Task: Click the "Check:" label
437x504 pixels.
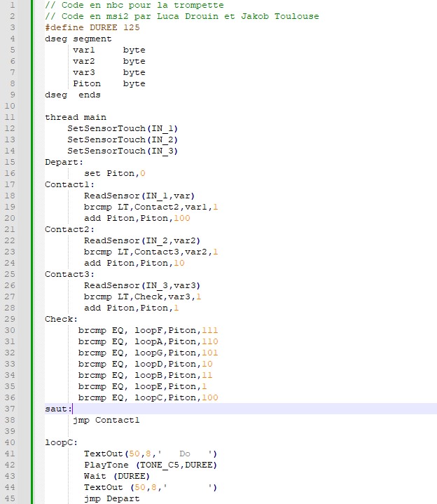Action: pos(62,319)
